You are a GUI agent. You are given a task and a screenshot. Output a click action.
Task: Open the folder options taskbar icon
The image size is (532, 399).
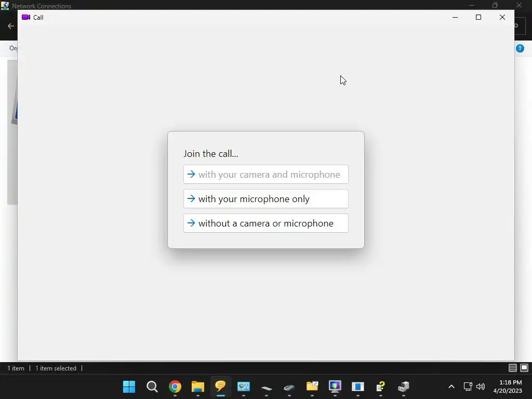tap(312, 387)
